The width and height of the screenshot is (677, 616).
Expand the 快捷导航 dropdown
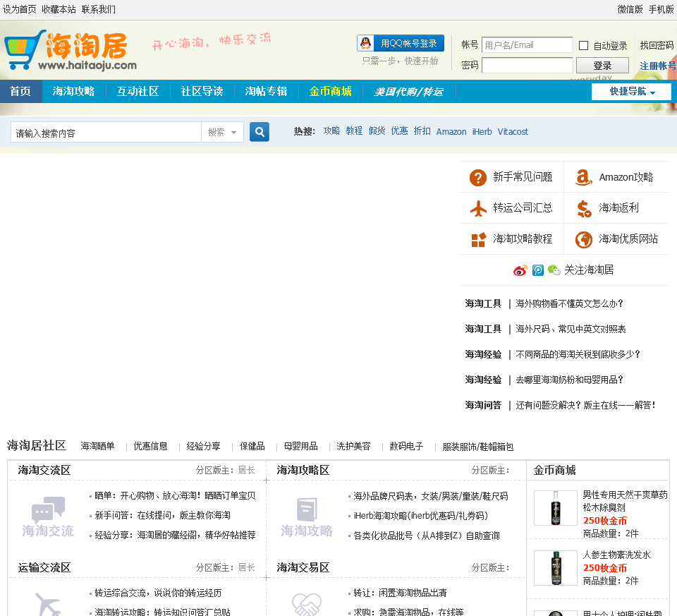(631, 92)
